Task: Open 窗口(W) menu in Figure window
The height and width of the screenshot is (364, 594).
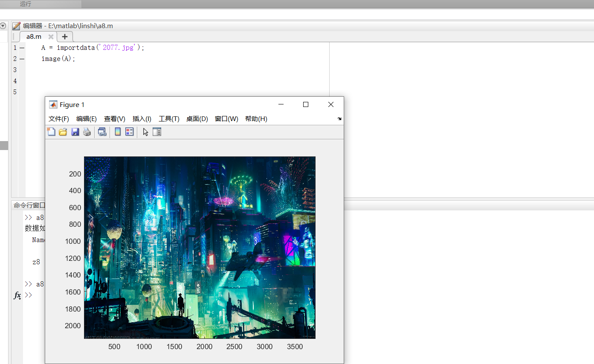Action: [x=226, y=119]
